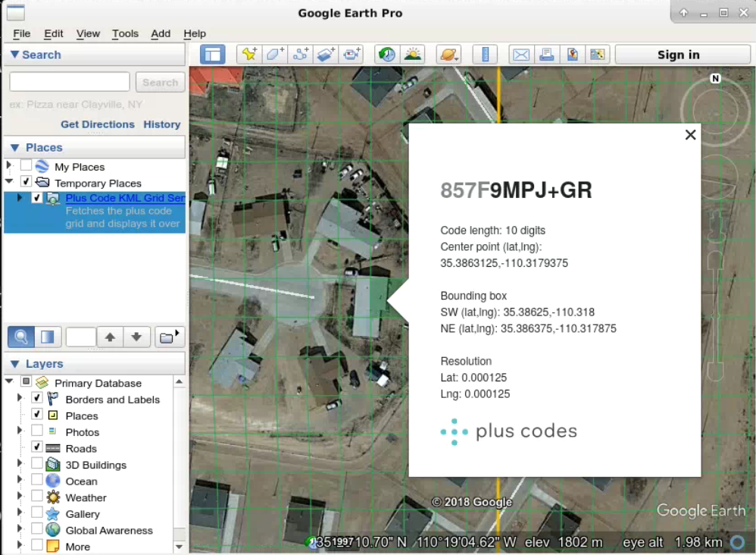Open the Help menu
Viewport: 756px width, 555px height.
tap(195, 33)
